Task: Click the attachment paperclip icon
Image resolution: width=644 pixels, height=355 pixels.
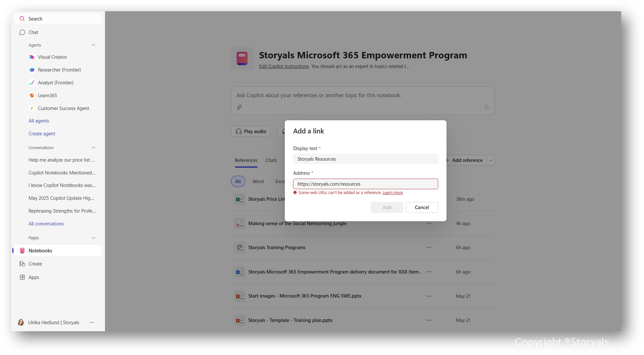Action: point(239,107)
